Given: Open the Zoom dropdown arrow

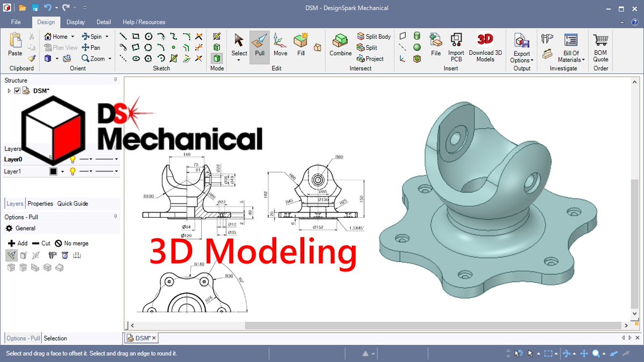Looking at the screenshot, I should click(x=109, y=59).
